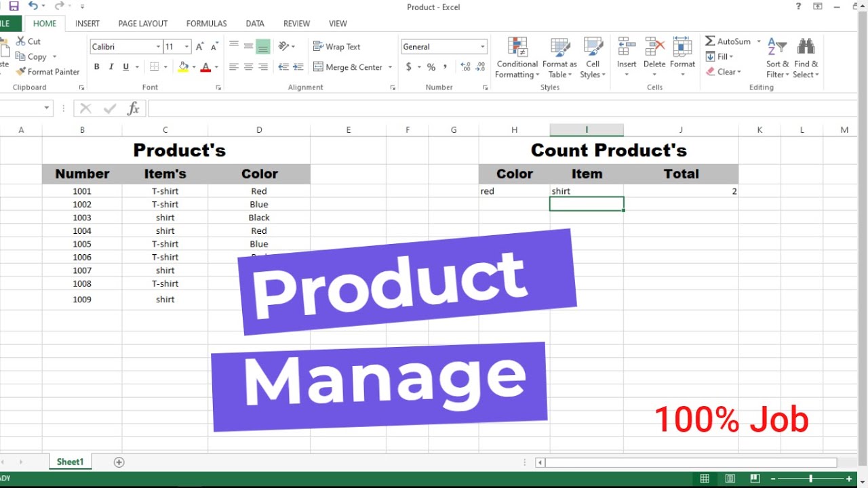Open the Clear options

click(x=724, y=72)
